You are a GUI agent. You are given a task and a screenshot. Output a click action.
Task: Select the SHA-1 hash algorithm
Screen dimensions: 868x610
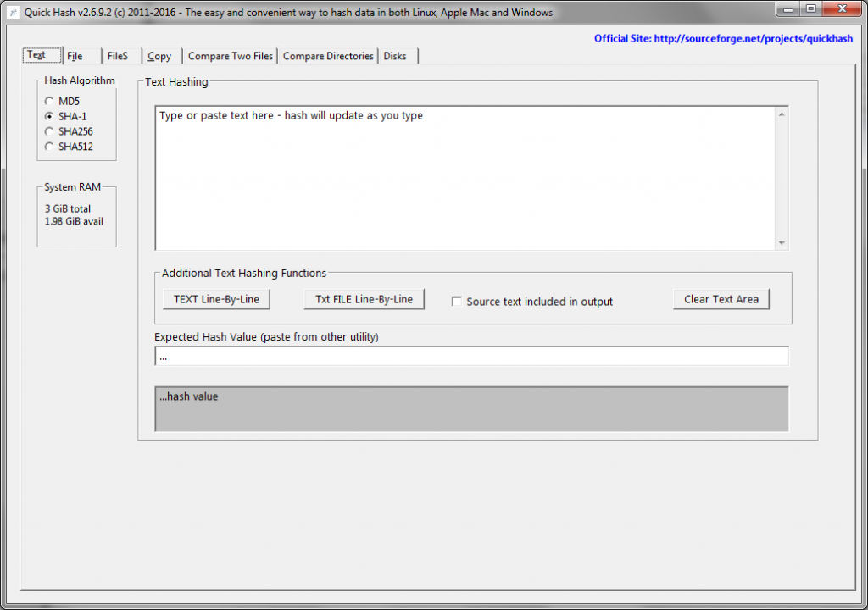point(49,116)
